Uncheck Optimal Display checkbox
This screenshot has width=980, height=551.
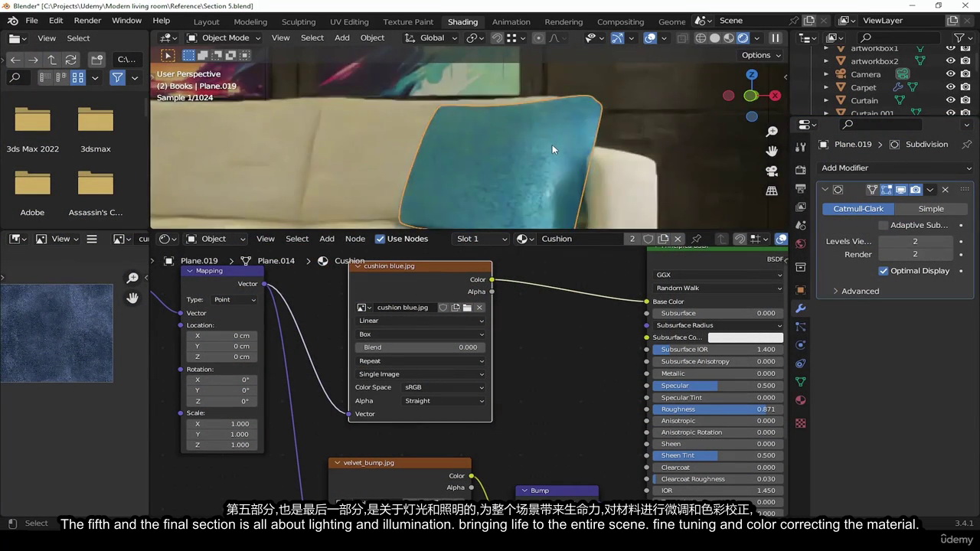884,270
